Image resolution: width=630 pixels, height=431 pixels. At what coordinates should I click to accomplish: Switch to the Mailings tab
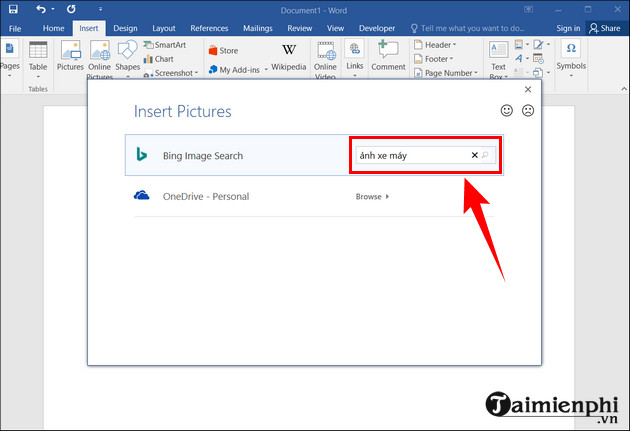(x=258, y=28)
